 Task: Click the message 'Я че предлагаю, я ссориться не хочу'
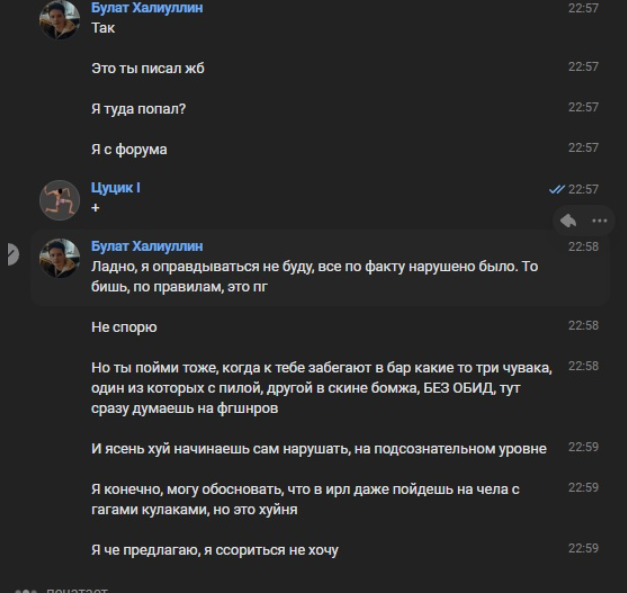pyautogui.click(x=214, y=550)
